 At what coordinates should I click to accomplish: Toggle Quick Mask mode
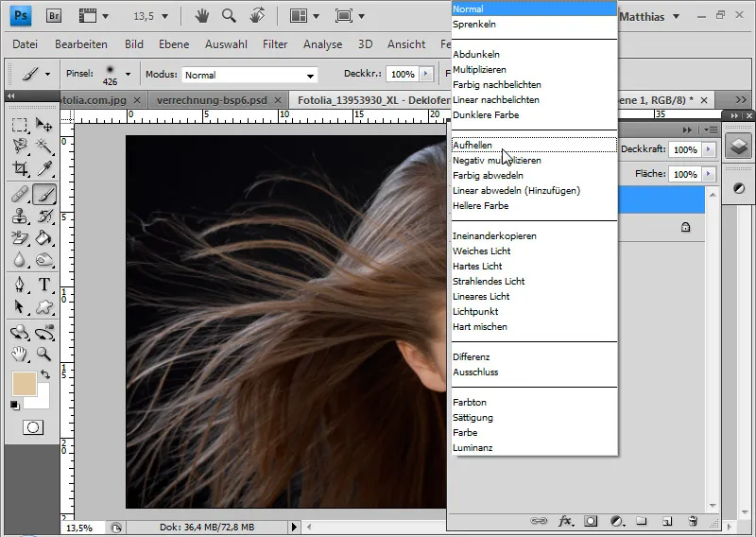point(33,427)
